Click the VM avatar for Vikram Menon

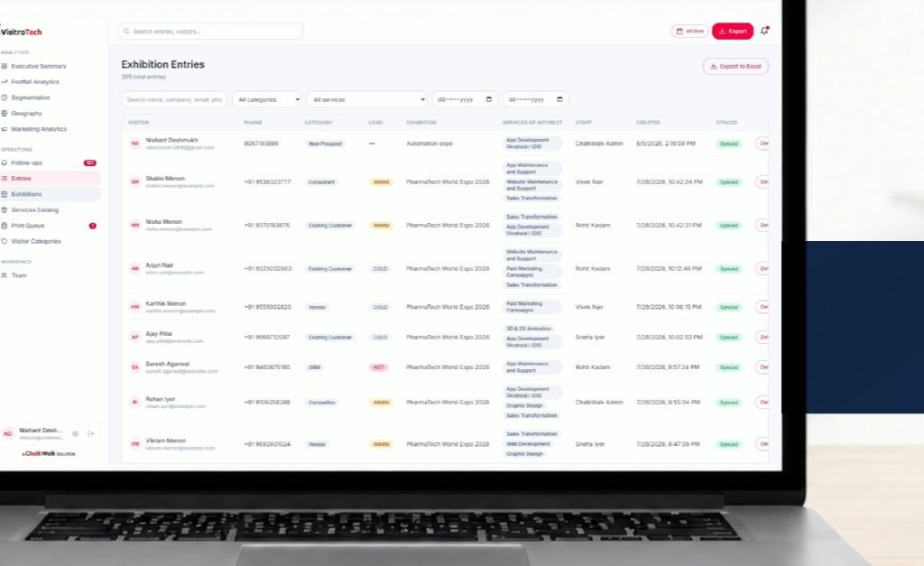[135, 444]
